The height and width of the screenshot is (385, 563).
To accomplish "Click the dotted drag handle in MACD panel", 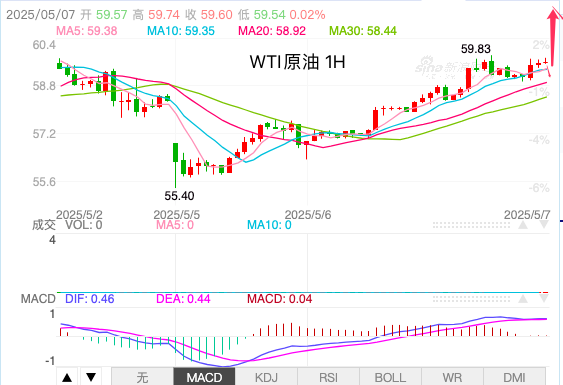I will tap(471, 299).
